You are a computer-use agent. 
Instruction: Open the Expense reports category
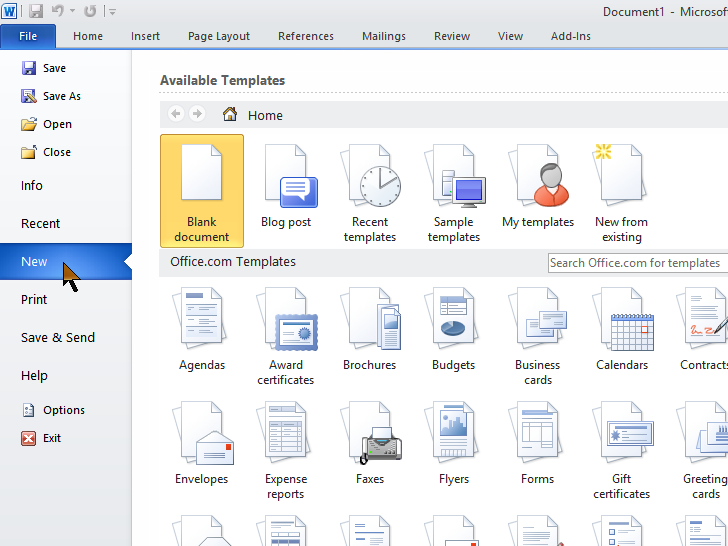[x=286, y=450]
